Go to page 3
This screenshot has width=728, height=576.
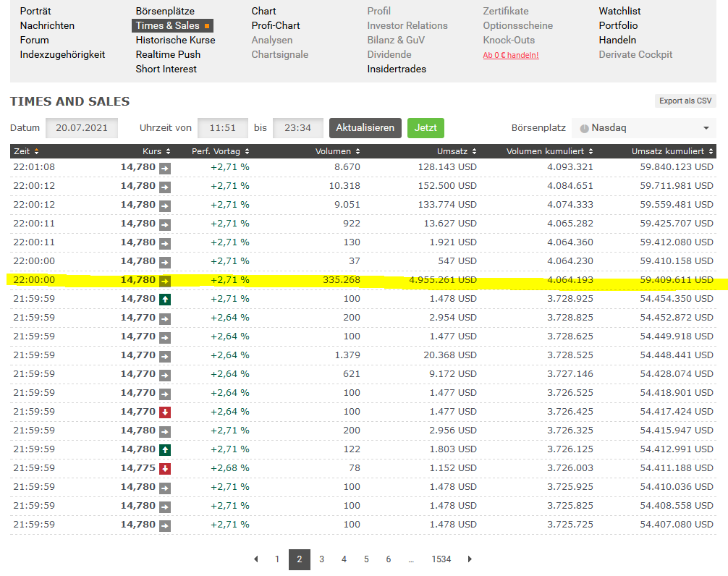point(321,559)
